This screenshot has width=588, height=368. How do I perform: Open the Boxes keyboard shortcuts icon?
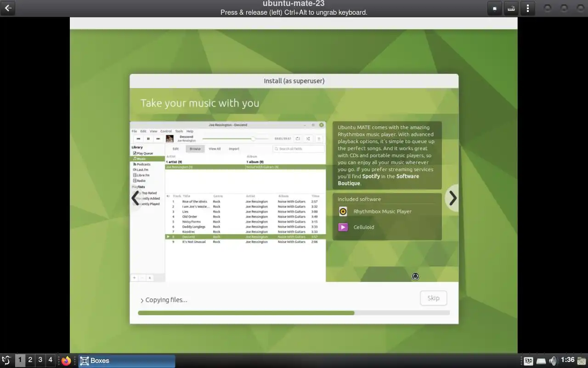(511, 8)
